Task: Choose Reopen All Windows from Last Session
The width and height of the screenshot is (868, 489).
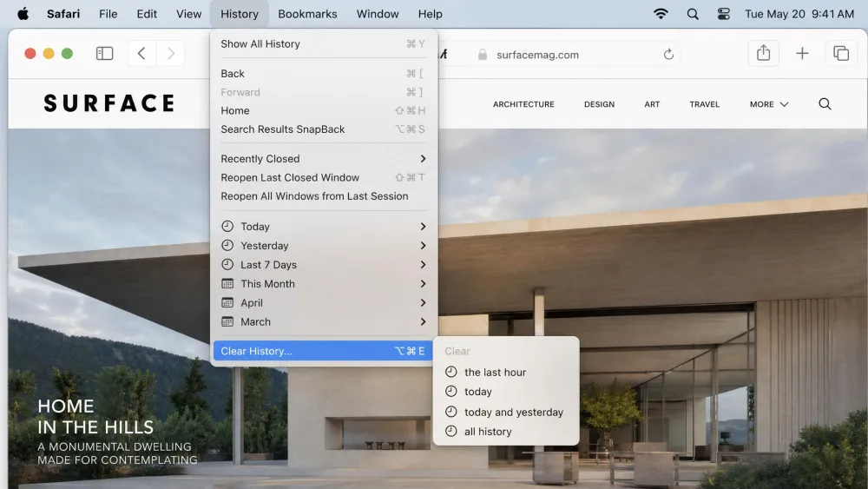Action: point(323,196)
